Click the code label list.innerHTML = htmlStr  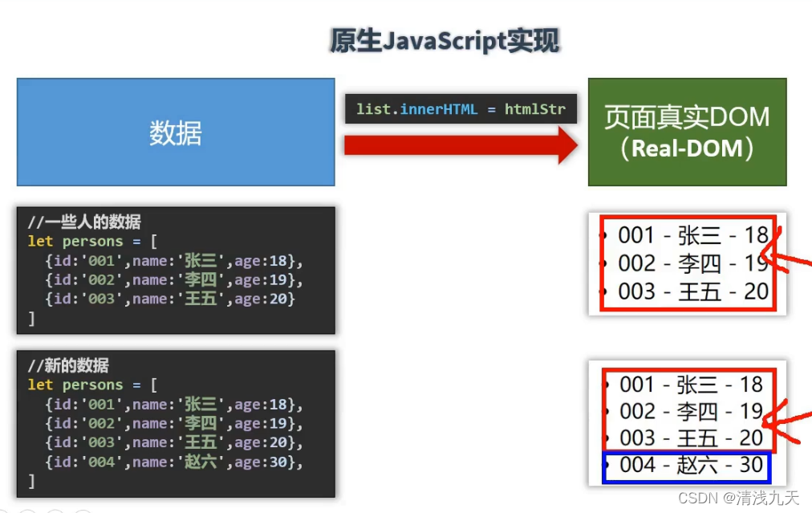461,109
